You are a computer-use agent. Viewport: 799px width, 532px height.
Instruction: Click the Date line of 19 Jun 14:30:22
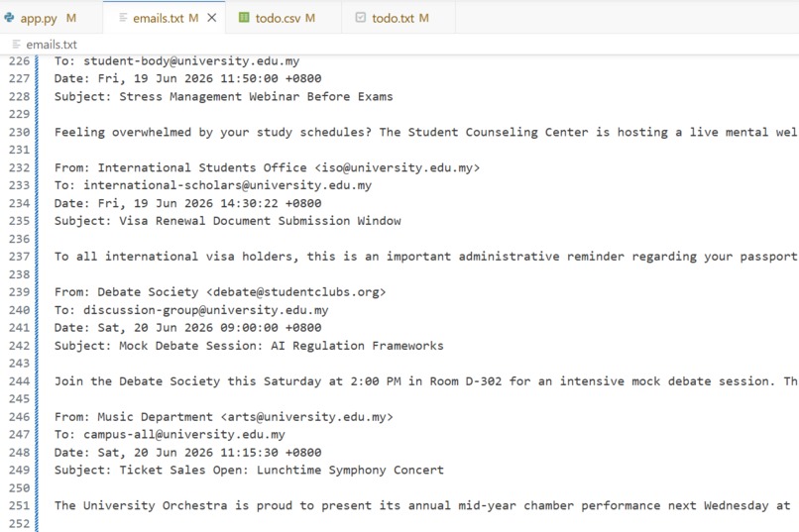click(188, 204)
